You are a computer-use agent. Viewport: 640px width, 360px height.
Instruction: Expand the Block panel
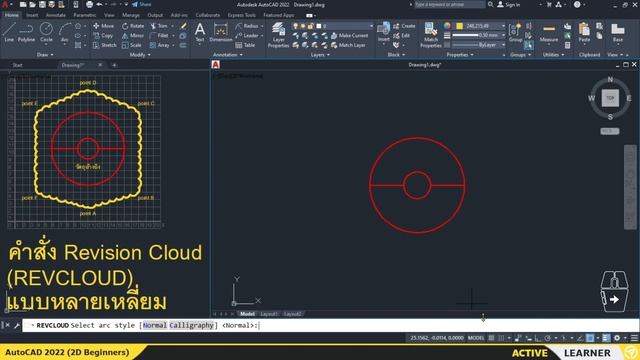pyautogui.click(x=396, y=55)
